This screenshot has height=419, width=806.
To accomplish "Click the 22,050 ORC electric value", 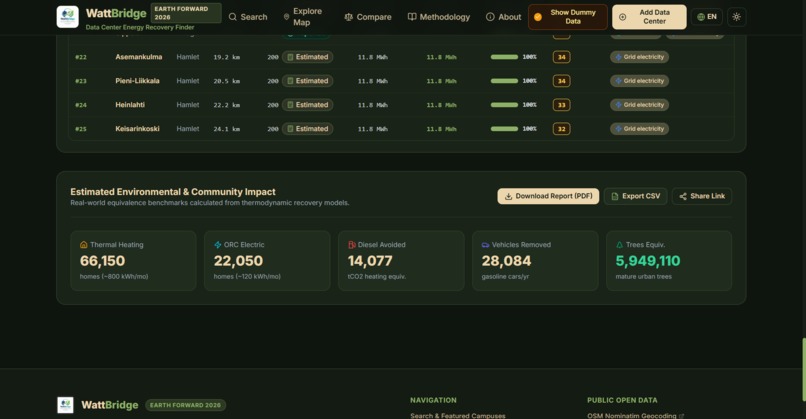I will [x=238, y=261].
